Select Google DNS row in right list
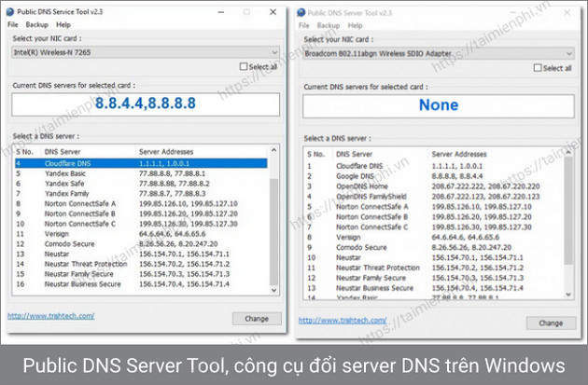588x385 pixels. coord(434,176)
